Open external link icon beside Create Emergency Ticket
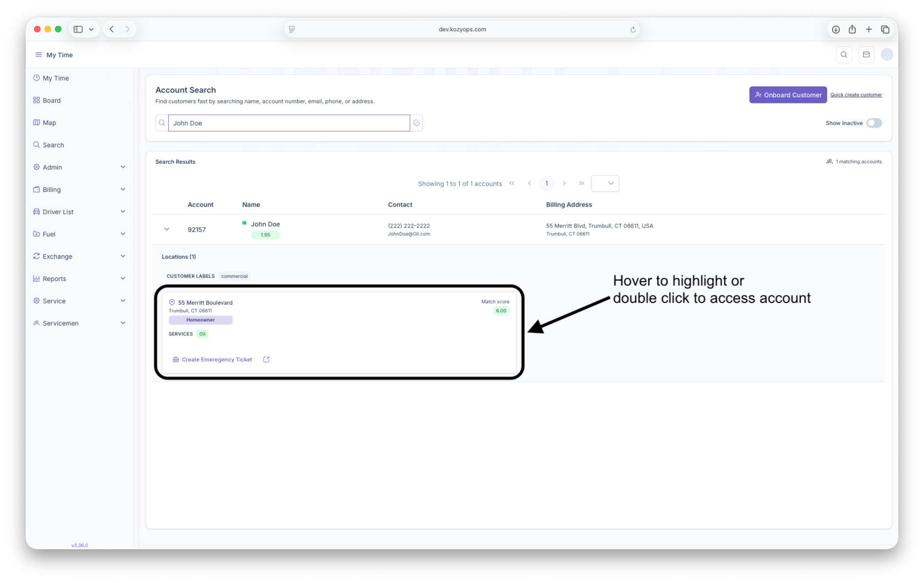This screenshot has width=924, height=583. pos(266,360)
